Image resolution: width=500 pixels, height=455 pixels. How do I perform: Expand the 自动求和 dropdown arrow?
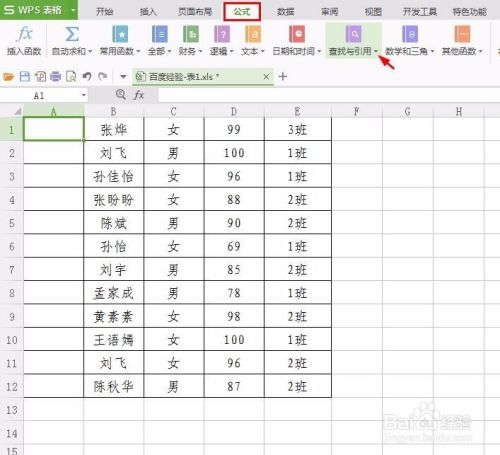pos(90,52)
